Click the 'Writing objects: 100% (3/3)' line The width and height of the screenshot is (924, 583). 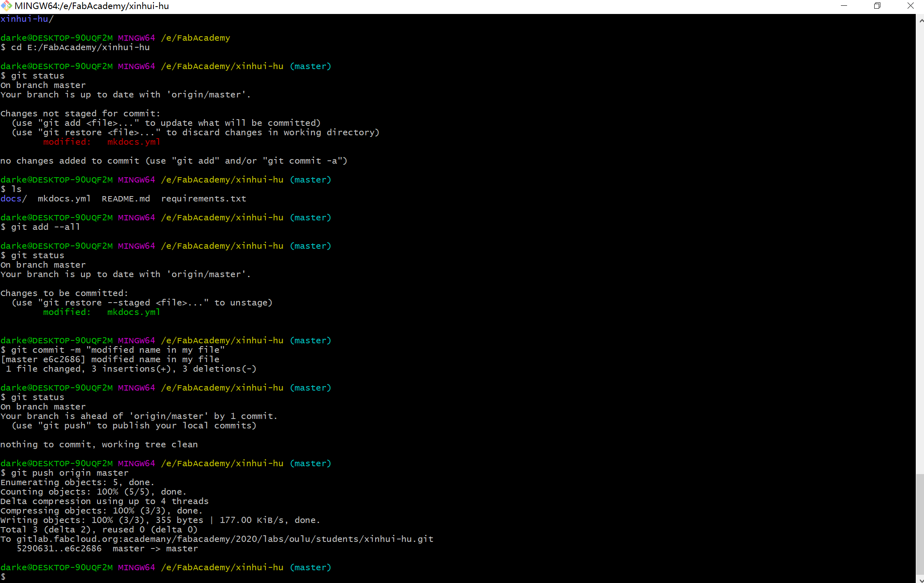click(160, 520)
